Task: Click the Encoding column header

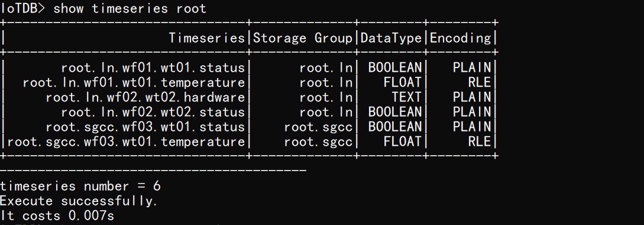Action: coord(460,38)
